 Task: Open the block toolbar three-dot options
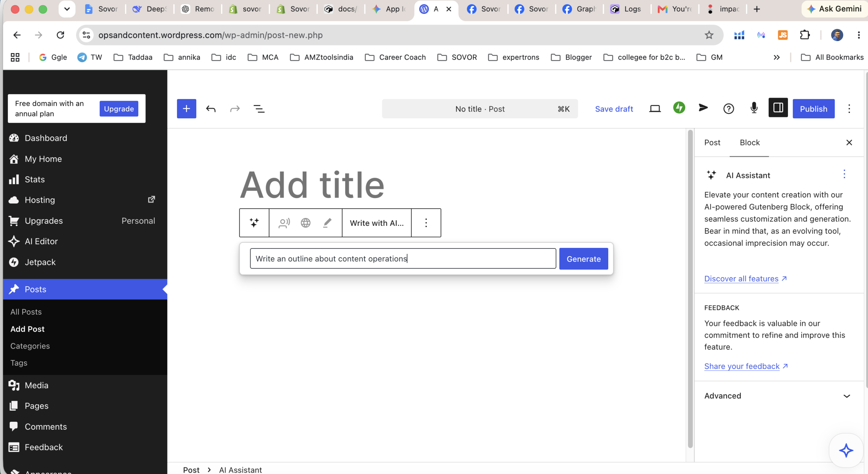[426, 223]
